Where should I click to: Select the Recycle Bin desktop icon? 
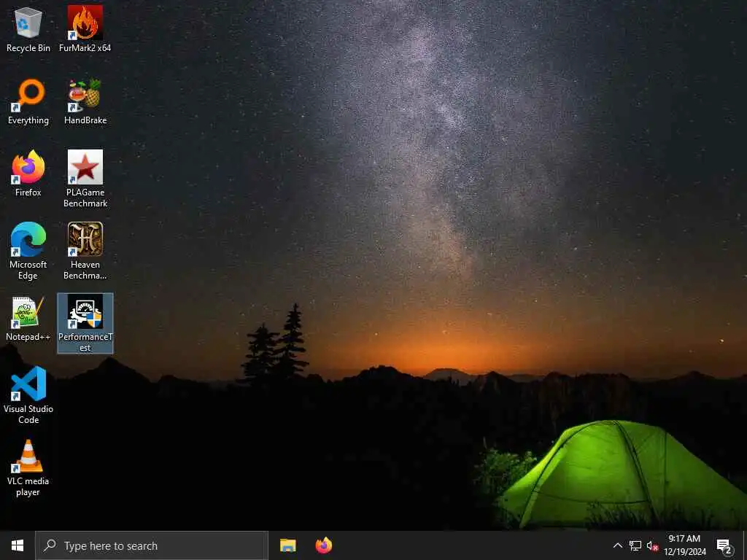(28, 30)
